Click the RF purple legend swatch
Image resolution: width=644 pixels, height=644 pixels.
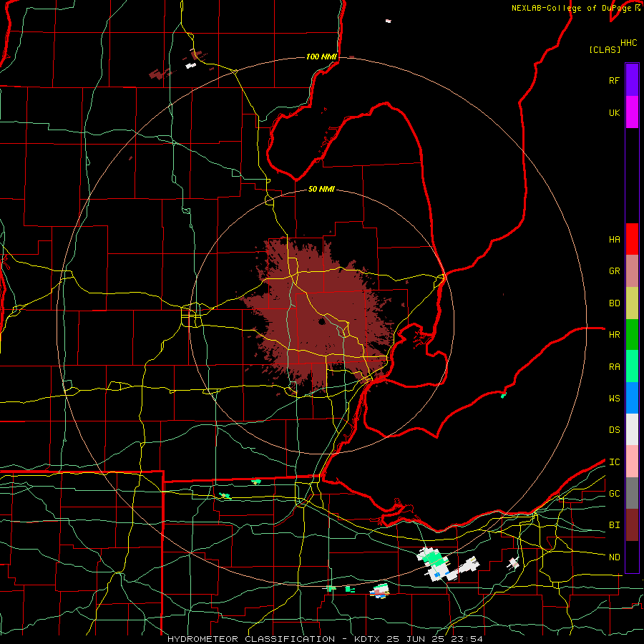point(632,80)
